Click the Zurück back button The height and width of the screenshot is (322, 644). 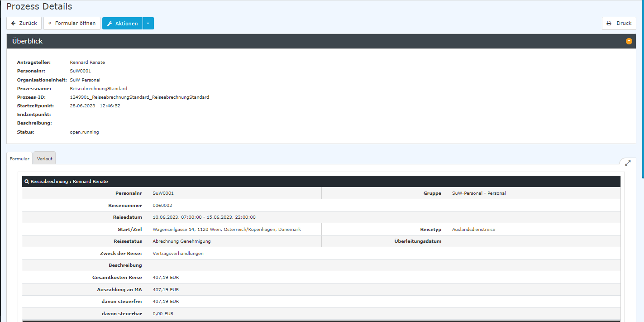pyautogui.click(x=24, y=23)
